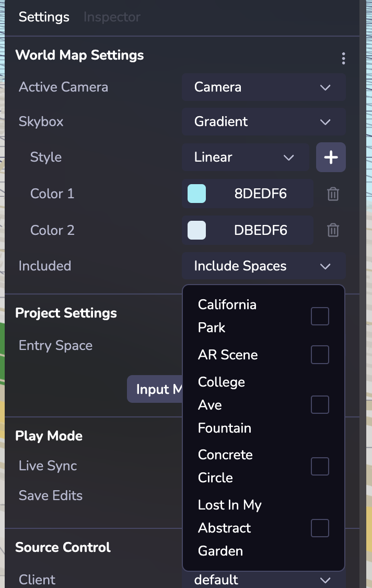Edit the Color 1 hex value 8DEDF6
Screen dimensions: 372x588
[x=260, y=194]
